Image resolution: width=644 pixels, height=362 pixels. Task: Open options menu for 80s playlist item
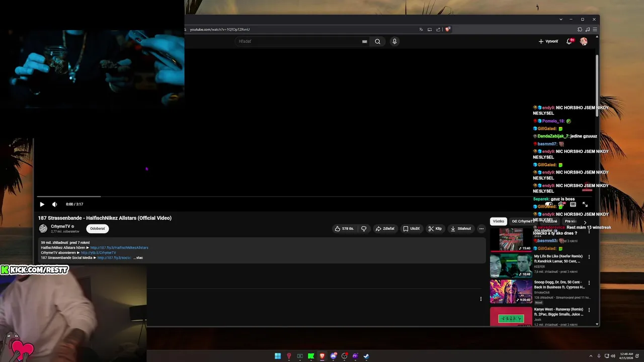click(589, 231)
